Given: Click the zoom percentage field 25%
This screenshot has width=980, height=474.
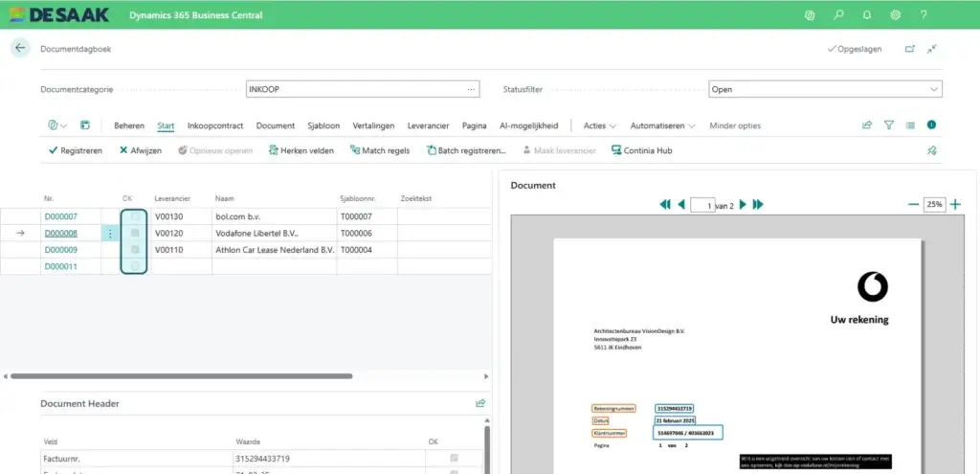Looking at the screenshot, I should coord(934,205).
